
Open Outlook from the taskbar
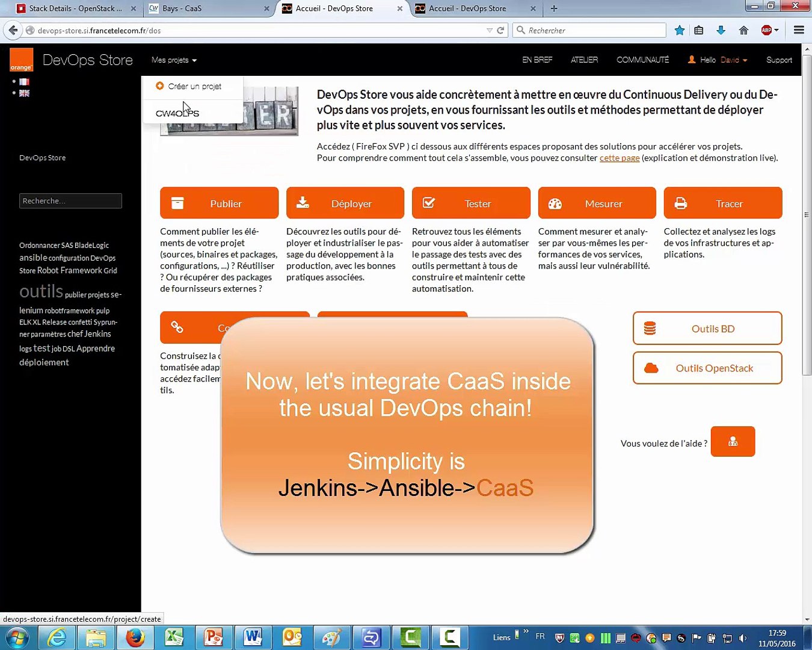[x=292, y=637]
